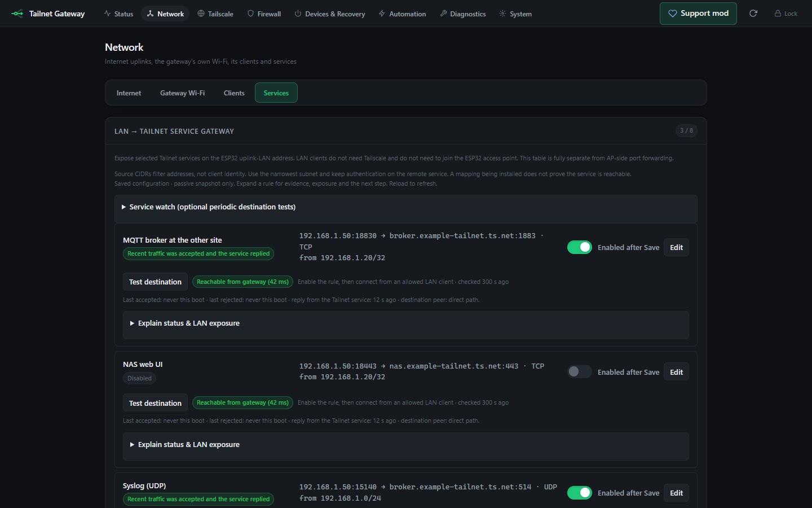Test destination for NAS web UI

(155, 403)
